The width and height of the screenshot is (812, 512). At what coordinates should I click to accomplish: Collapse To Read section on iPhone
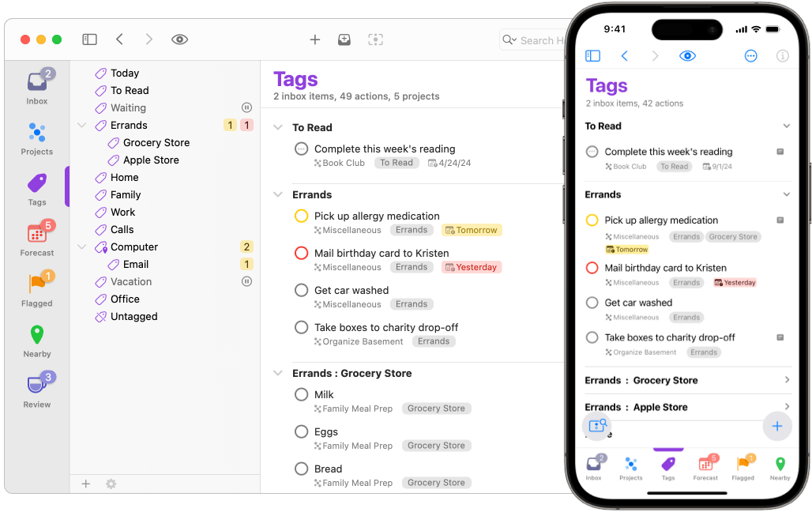(x=787, y=126)
